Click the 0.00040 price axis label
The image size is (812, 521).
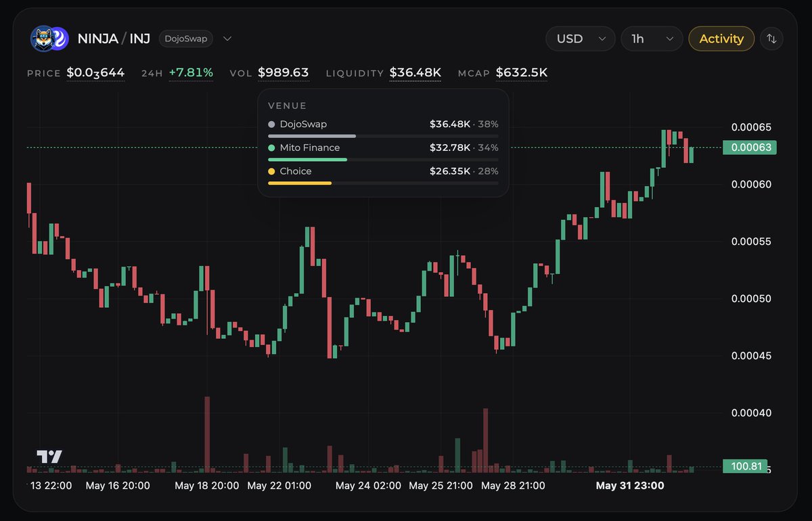pyautogui.click(x=751, y=413)
